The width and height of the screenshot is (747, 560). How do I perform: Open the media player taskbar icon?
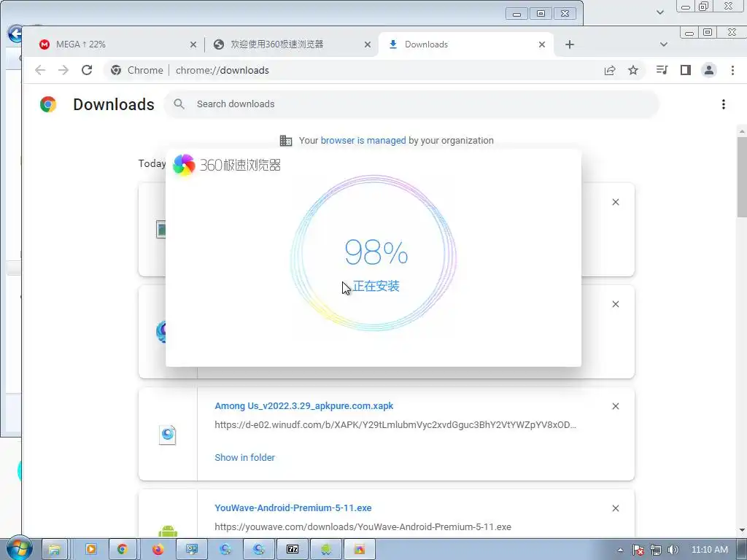tap(90, 550)
